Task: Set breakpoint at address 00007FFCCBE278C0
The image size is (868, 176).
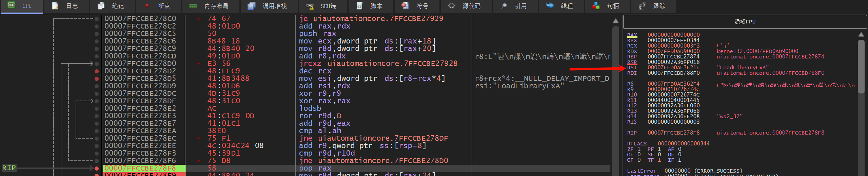Action: point(97,19)
